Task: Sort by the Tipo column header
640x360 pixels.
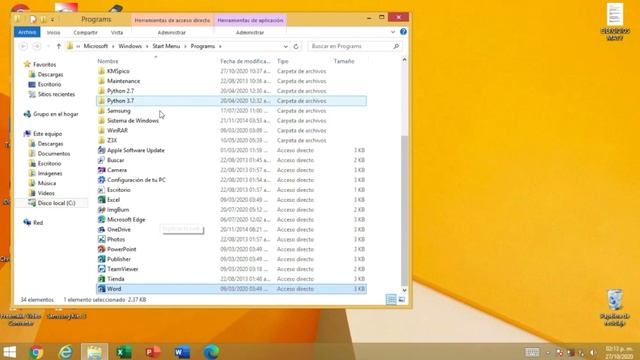Action: click(282, 61)
